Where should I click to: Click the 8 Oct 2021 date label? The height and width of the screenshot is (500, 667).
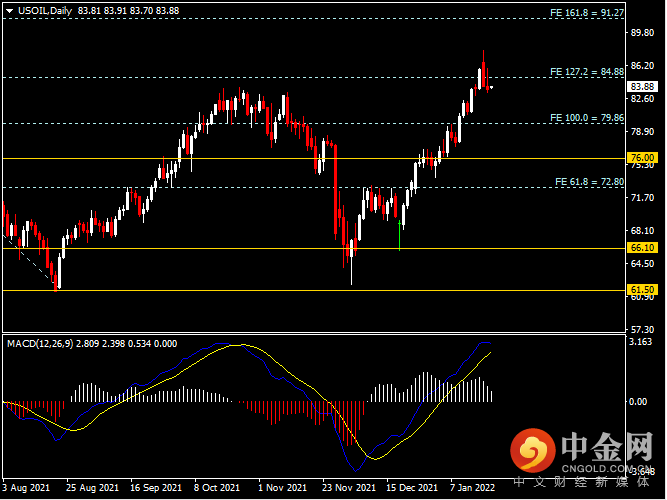pos(217,487)
